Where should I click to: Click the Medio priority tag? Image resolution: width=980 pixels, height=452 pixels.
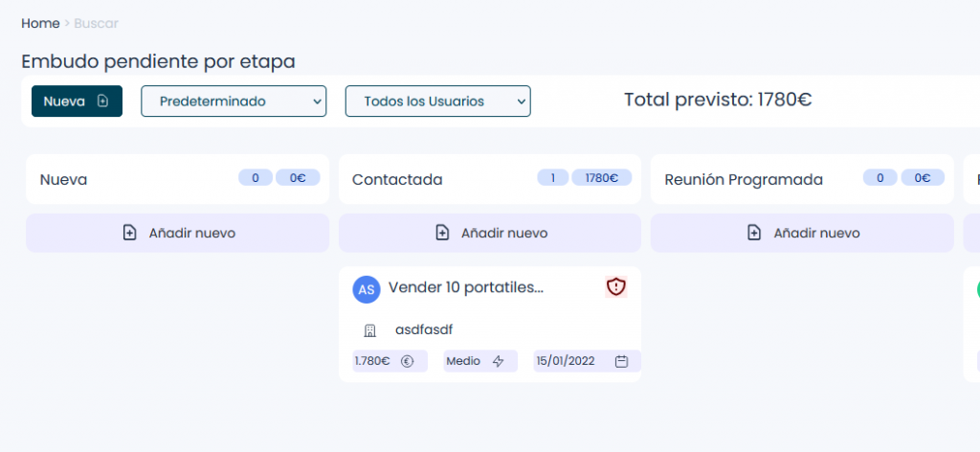click(x=464, y=361)
